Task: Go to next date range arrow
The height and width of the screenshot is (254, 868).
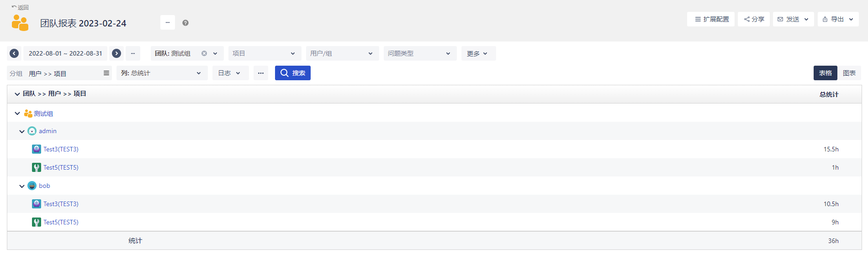Action: 116,53
